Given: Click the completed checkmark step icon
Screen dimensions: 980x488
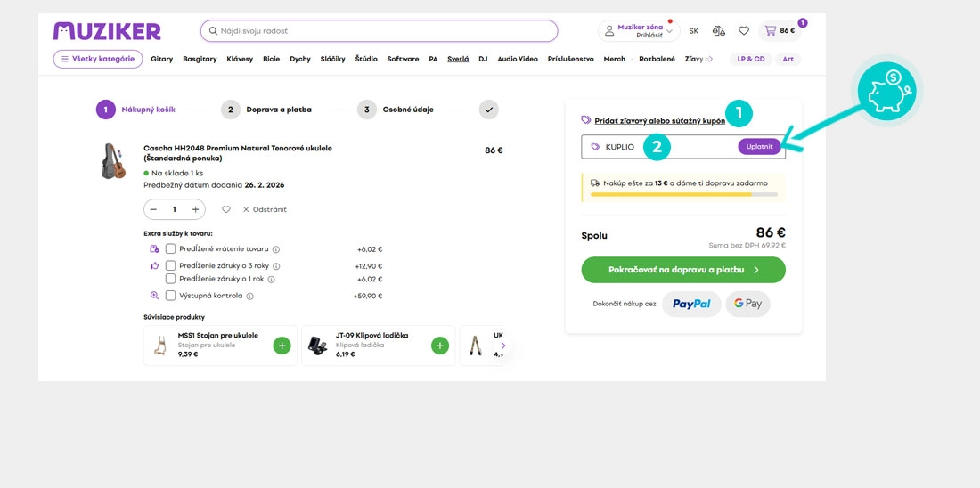Looking at the screenshot, I should (x=489, y=110).
